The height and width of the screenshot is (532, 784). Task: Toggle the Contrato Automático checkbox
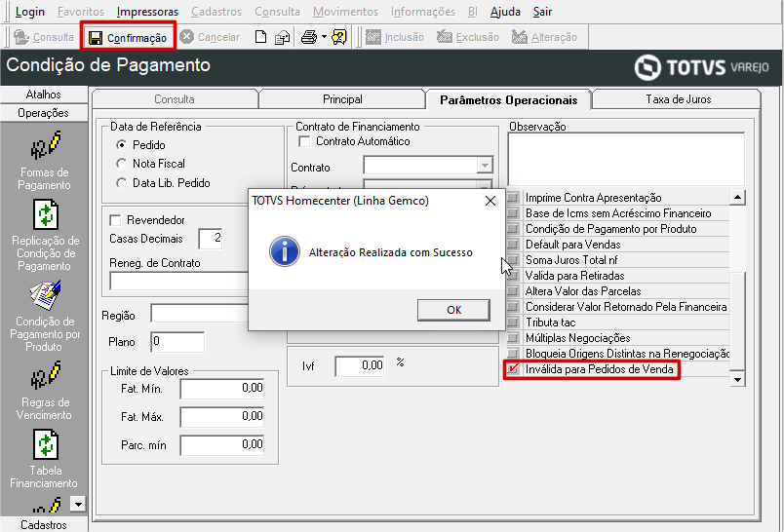304,141
